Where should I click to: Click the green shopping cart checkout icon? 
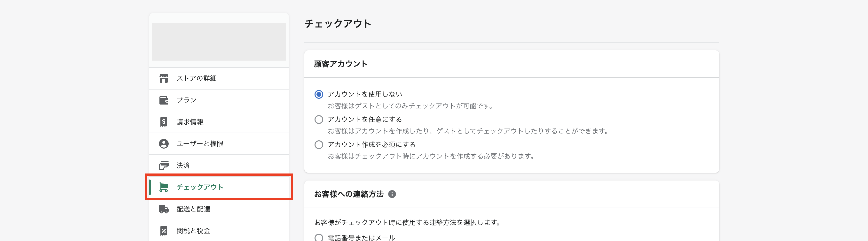[164, 187]
